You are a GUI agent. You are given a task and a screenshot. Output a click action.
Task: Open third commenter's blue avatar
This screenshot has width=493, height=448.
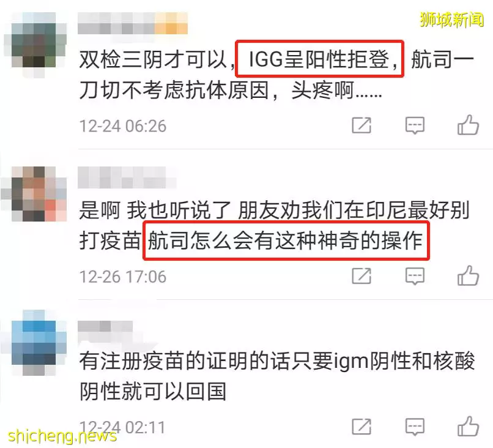35,342
